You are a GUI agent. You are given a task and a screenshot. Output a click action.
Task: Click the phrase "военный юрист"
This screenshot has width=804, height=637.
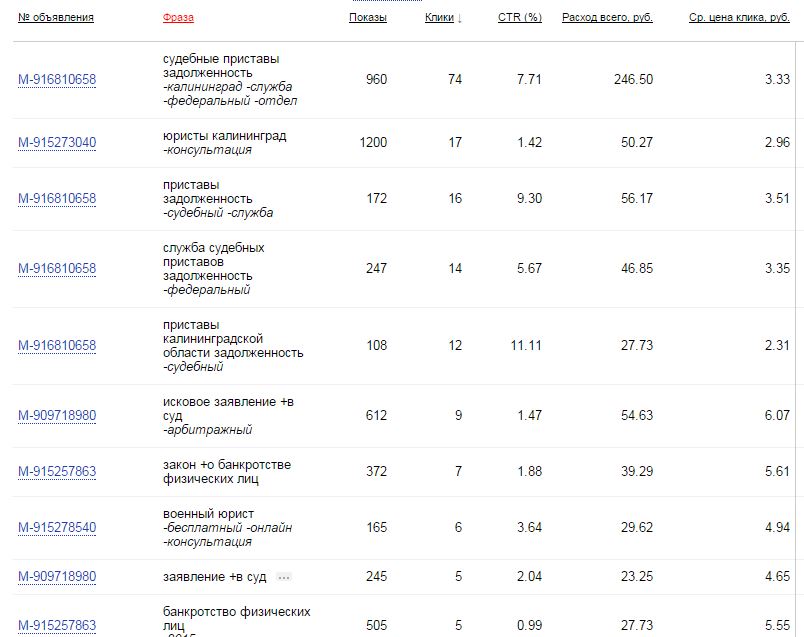[x=208, y=514]
